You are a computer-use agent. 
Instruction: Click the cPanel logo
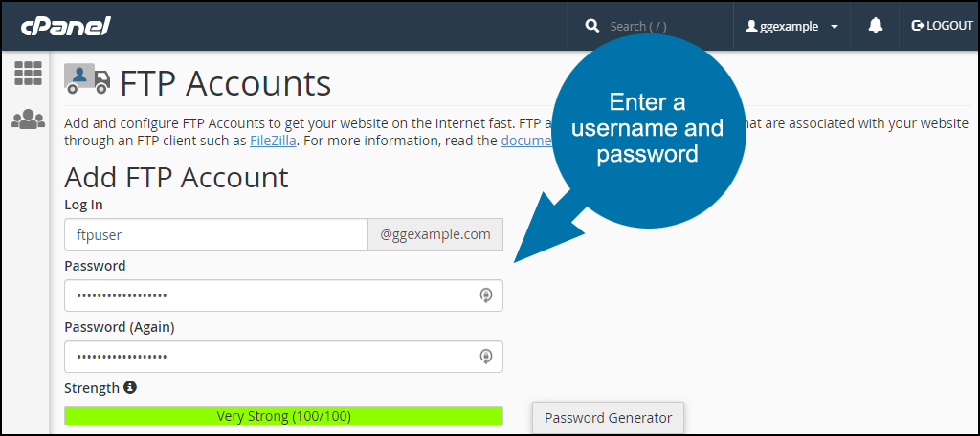click(x=66, y=26)
